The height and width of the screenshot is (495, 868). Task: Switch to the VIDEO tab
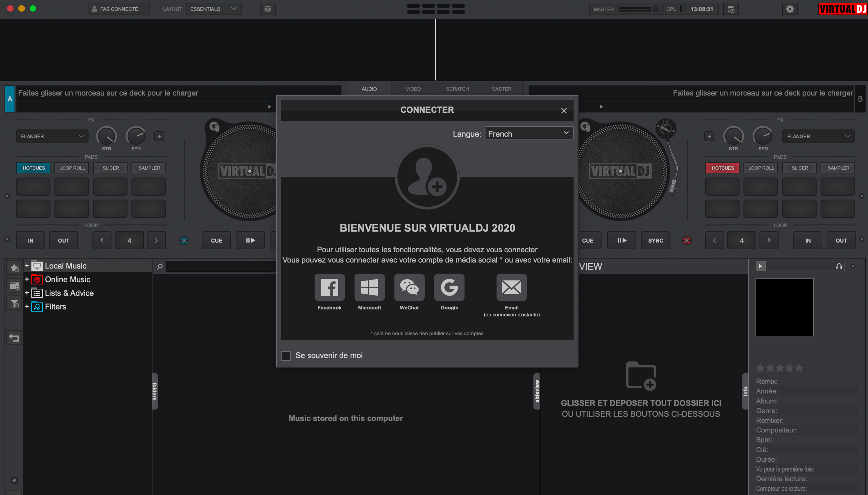pyautogui.click(x=413, y=88)
